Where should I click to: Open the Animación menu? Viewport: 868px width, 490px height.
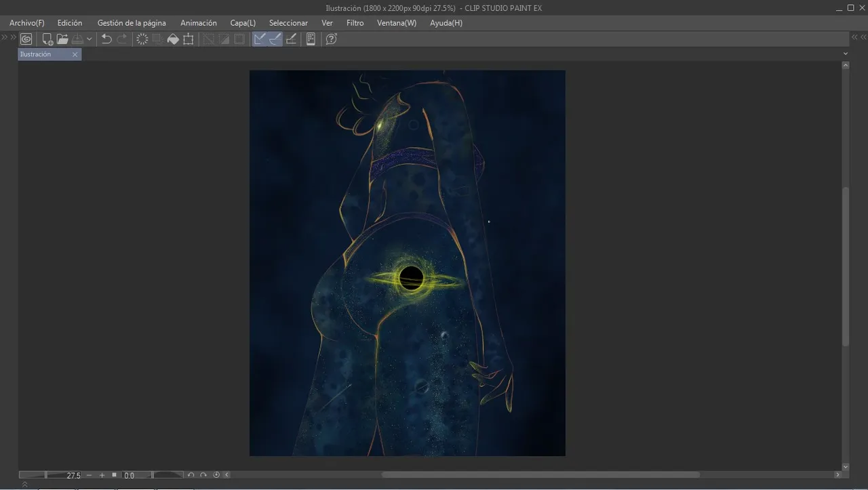pyautogui.click(x=199, y=23)
